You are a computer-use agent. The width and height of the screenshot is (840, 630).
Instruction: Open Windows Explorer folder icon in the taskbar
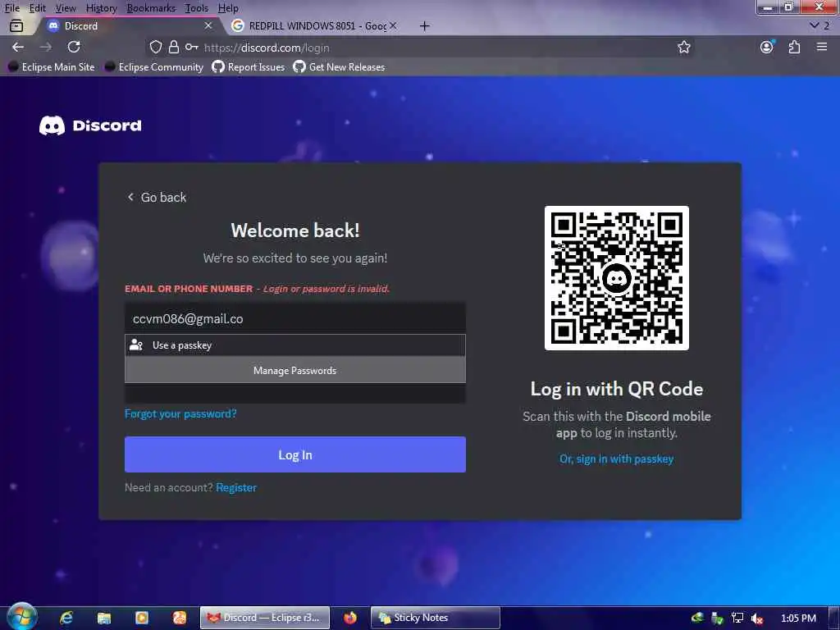click(104, 618)
